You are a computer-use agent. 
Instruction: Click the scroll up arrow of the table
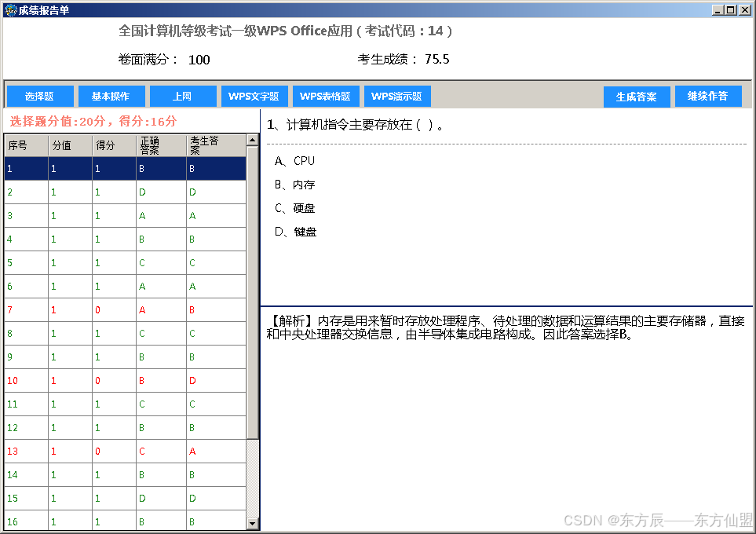pyautogui.click(x=253, y=140)
